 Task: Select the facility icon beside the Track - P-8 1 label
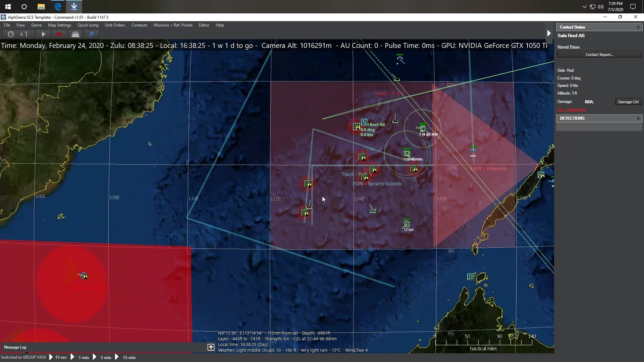365,177
